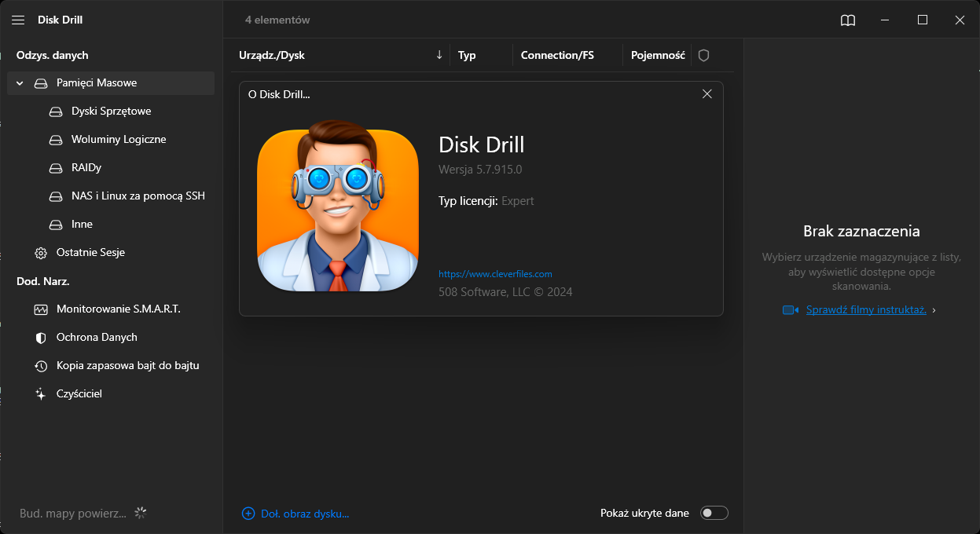Click Doł. obraz dysku link
980x534 pixels.
[x=305, y=514]
